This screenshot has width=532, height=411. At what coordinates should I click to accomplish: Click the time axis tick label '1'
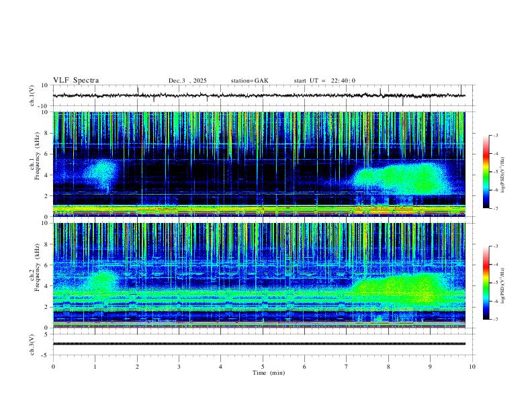click(95, 367)
